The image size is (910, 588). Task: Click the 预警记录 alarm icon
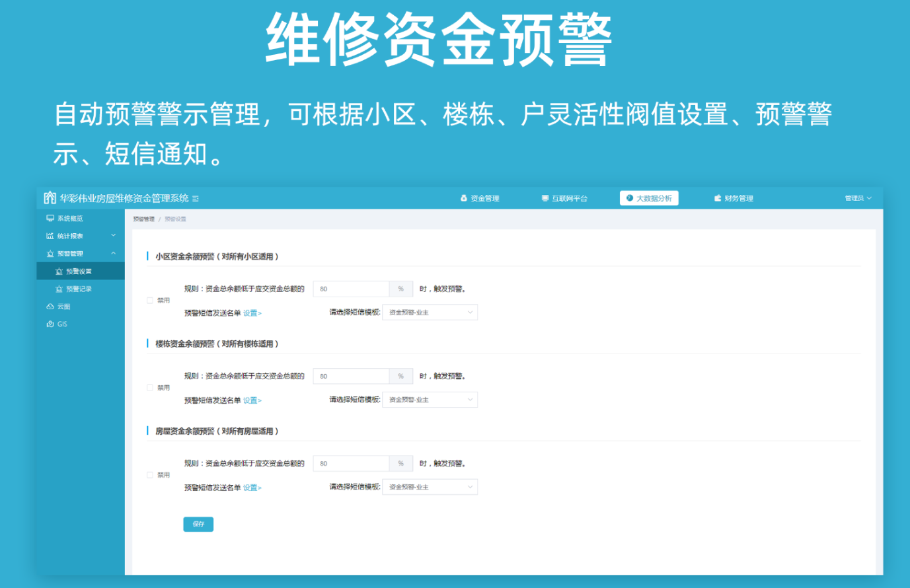pyautogui.click(x=59, y=289)
